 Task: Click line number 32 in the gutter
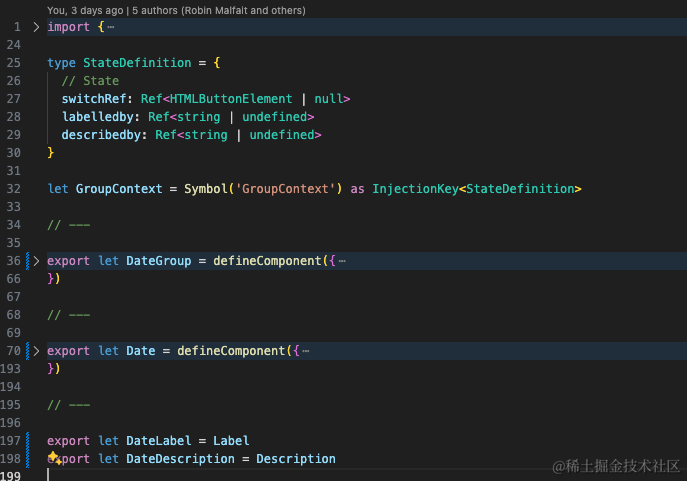coord(14,189)
